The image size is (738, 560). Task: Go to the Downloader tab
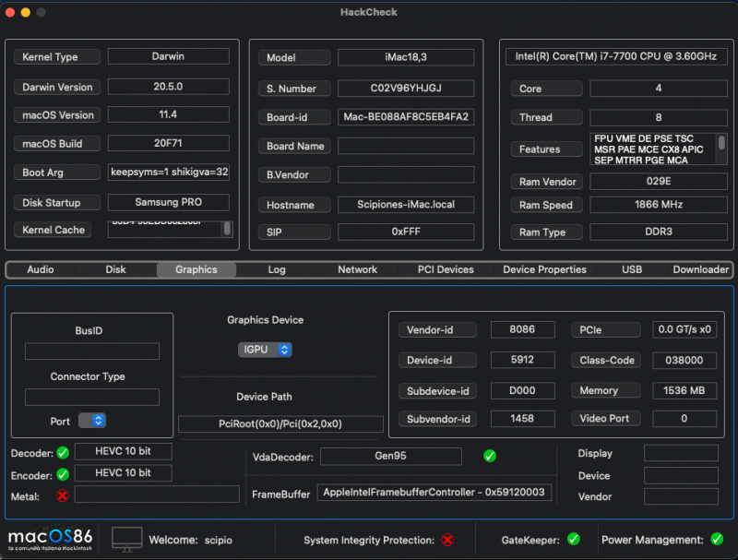point(700,269)
